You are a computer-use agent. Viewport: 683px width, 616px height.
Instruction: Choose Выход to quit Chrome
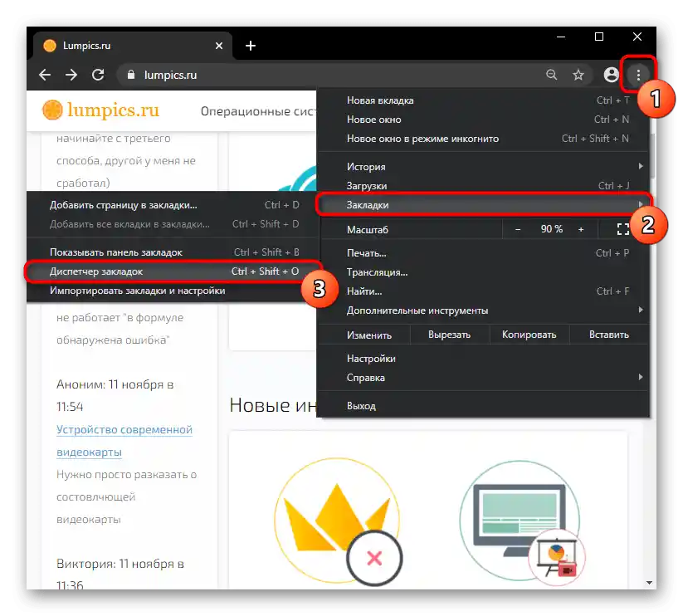484,406
